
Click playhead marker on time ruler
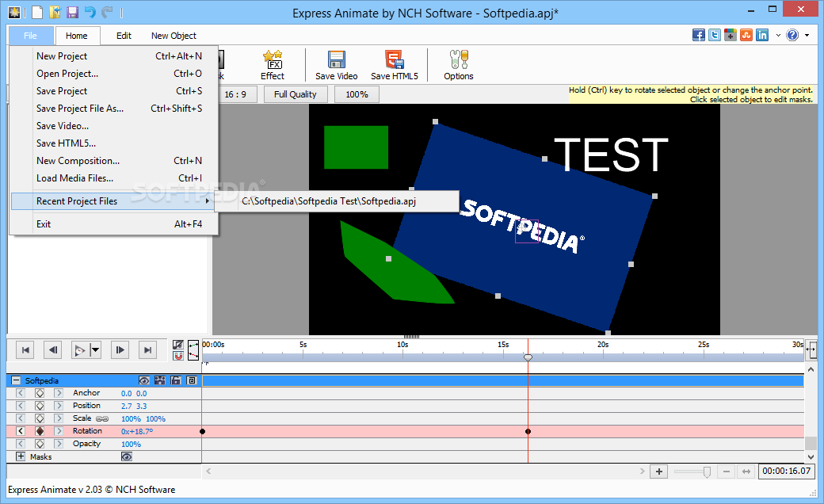click(x=528, y=357)
